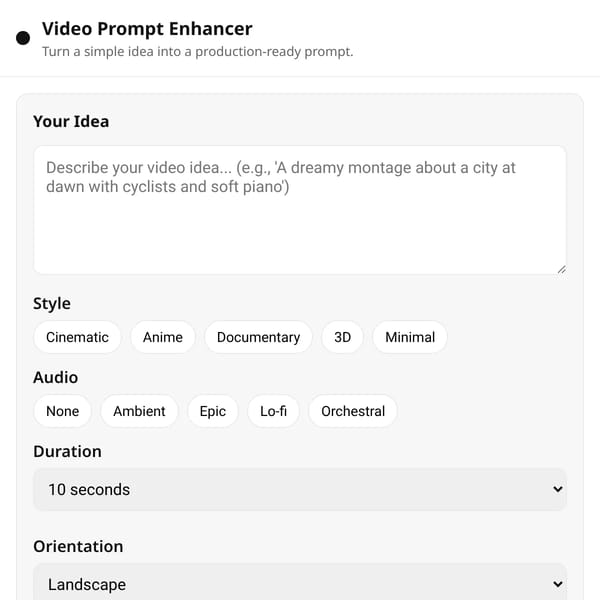Choose Ambient audio option
The image size is (600, 600).
pyautogui.click(x=139, y=411)
